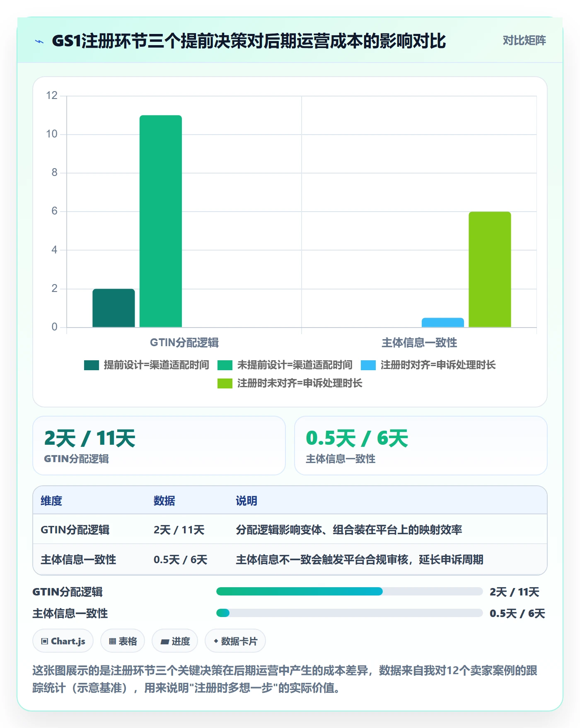The image size is (580, 728).
Task: Click the small blue 0.5-day bar
Action: (x=443, y=323)
